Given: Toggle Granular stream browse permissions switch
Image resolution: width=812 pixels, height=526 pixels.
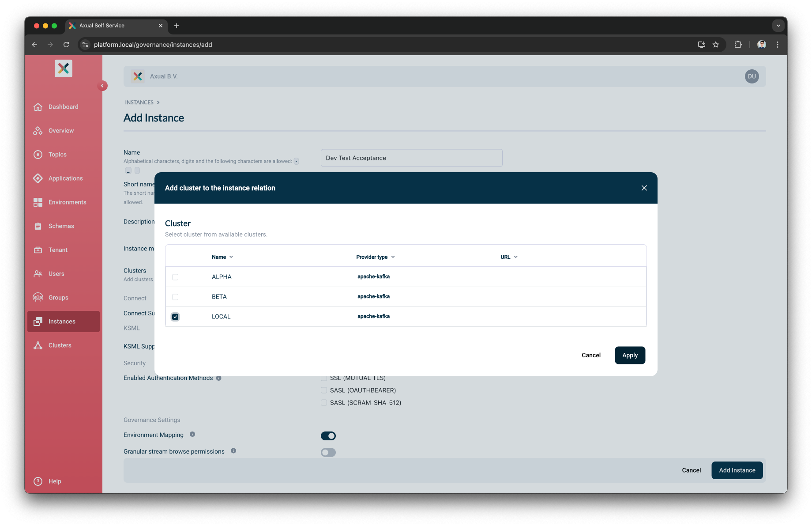Looking at the screenshot, I should click(x=328, y=452).
